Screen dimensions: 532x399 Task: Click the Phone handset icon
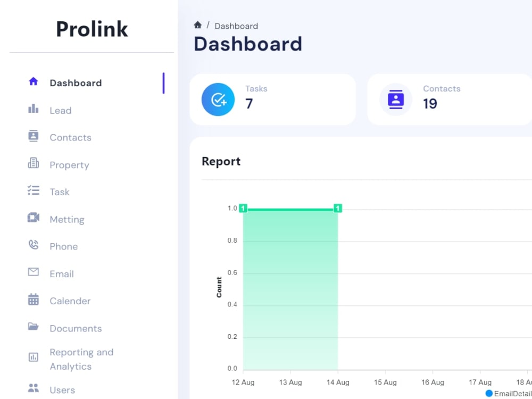(33, 245)
